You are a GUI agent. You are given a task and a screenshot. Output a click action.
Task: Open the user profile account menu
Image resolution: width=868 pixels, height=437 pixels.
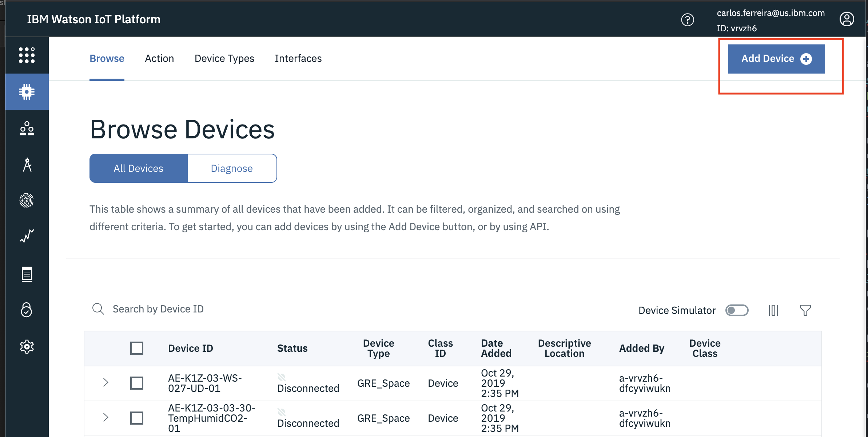847,19
